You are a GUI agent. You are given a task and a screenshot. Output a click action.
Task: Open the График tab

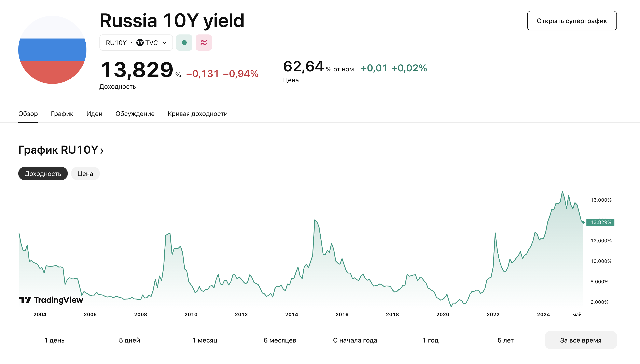[x=62, y=114]
